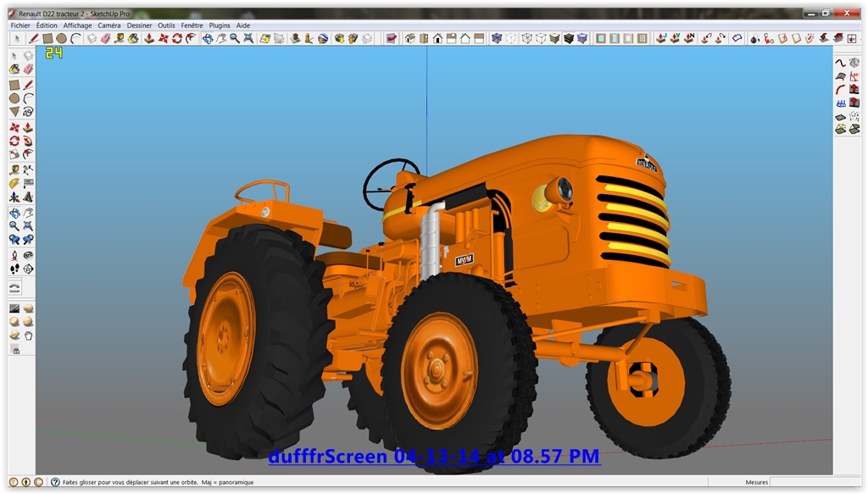The width and height of the screenshot is (868, 494).
Task: Select the Push/Pull tool in top toolbar
Action: tap(149, 38)
